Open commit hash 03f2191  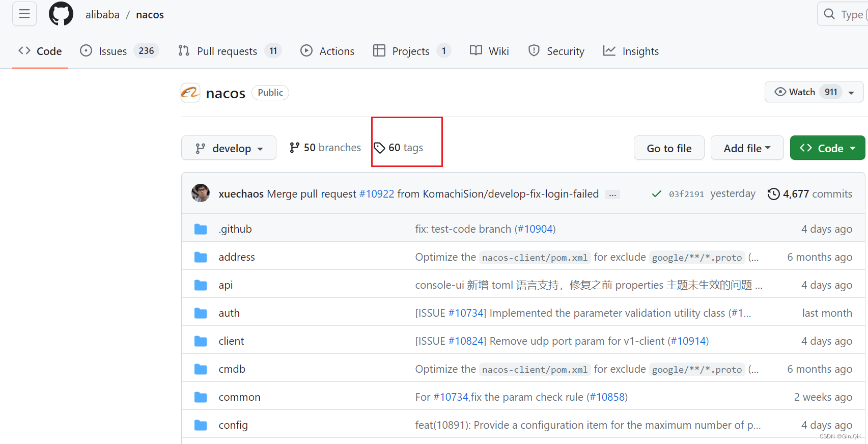point(686,194)
